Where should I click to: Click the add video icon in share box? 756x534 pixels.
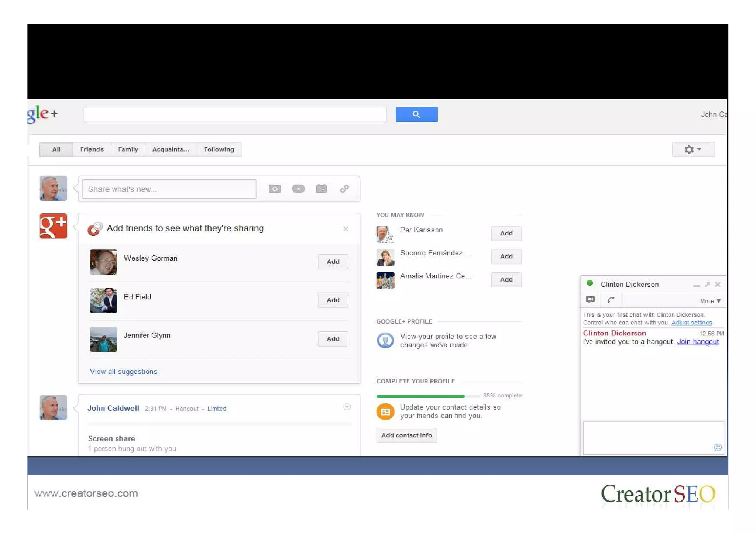click(x=298, y=189)
